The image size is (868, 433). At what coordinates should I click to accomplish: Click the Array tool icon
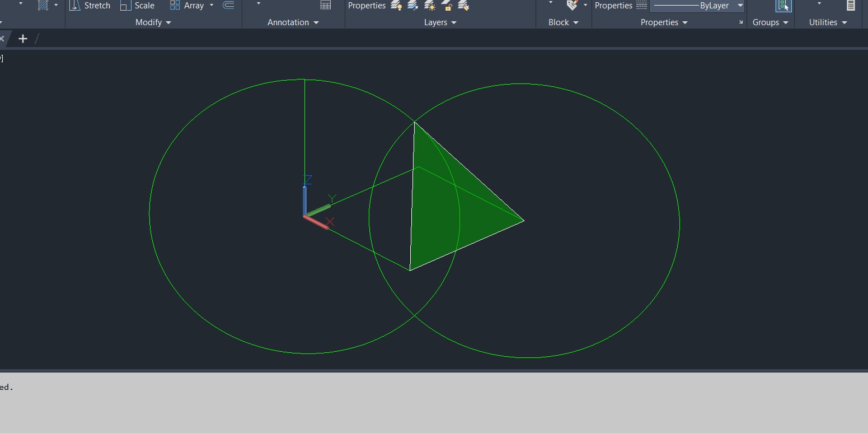click(x=175, y=6)
